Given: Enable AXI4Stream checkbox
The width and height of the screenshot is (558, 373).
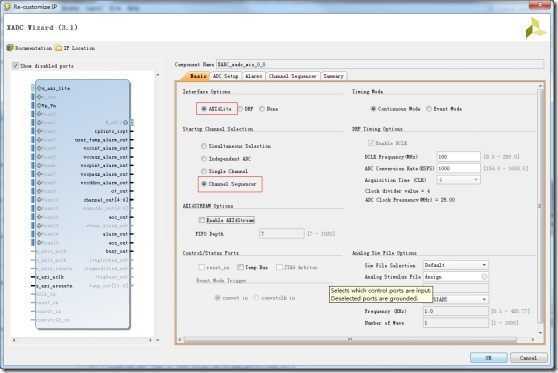Looking at the screenshot, I should [202, 220].
